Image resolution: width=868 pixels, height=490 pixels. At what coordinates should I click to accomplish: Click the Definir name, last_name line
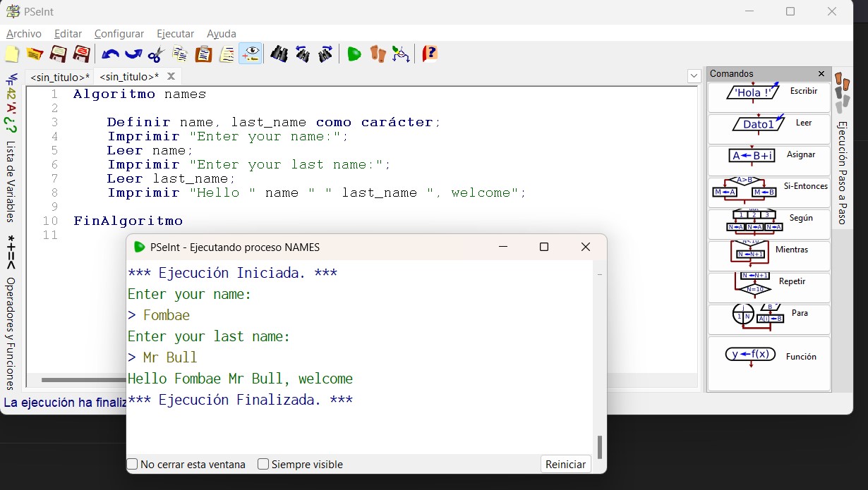pos(274,122)
